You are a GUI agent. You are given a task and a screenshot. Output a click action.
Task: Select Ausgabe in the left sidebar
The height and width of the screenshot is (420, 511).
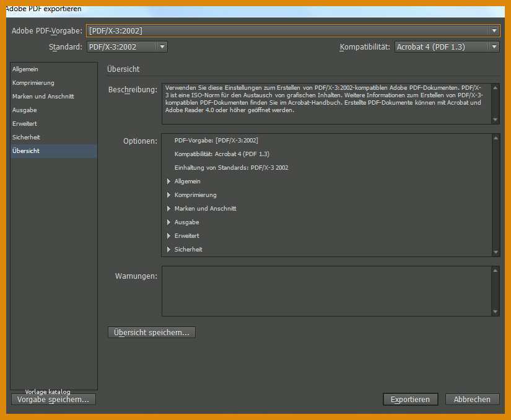pos(54,110)
